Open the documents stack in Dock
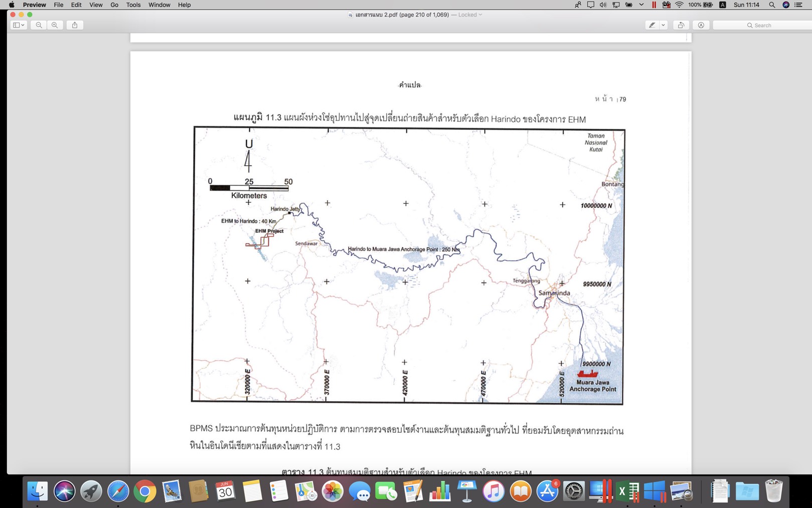Image resolution: width=812 pixels, height=508 pixels. pos(720,491)
